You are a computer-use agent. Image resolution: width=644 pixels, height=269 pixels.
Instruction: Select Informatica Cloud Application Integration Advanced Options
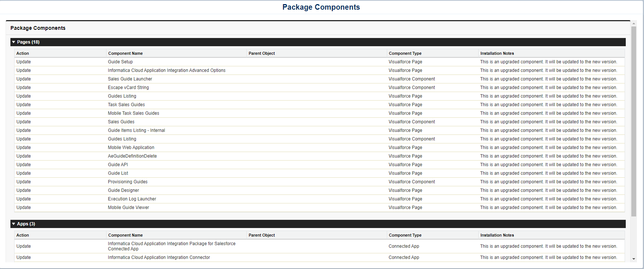pos(167,70)
